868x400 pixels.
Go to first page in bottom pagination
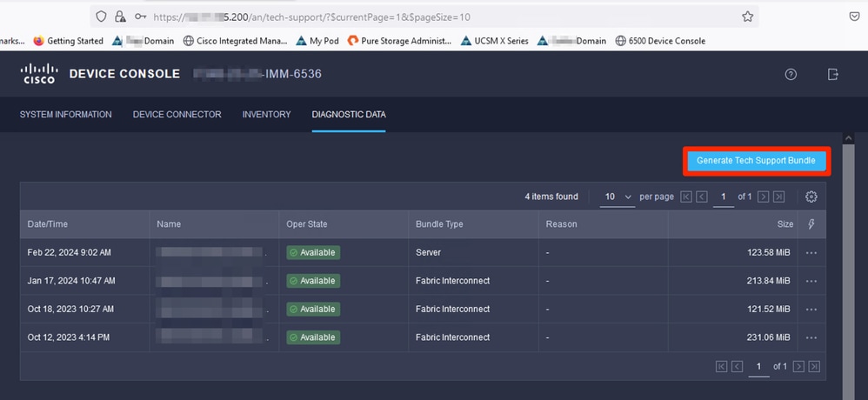721,366
